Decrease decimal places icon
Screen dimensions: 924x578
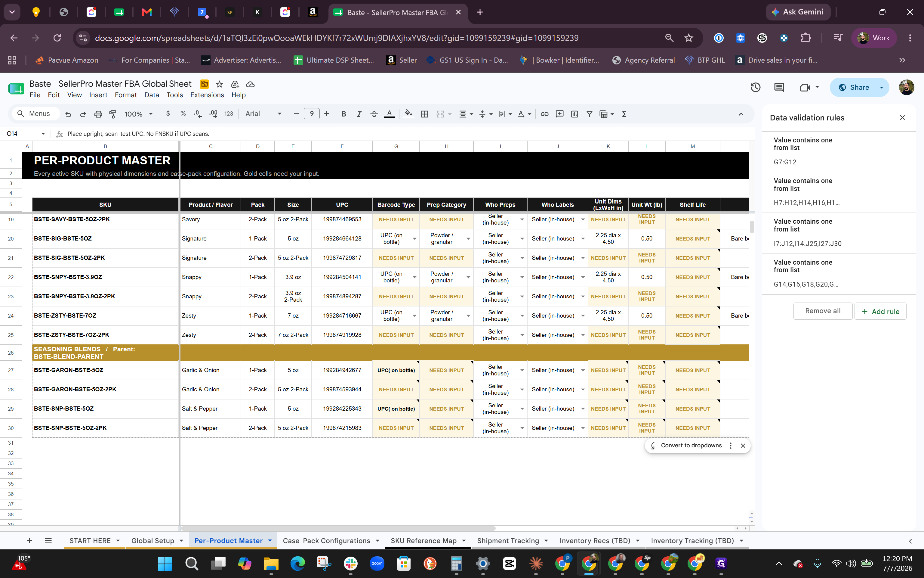click(x=198, y=113)
